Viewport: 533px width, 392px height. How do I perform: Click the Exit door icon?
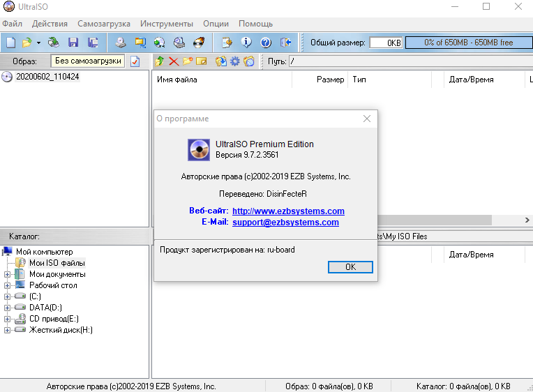(x=285, y=43)
